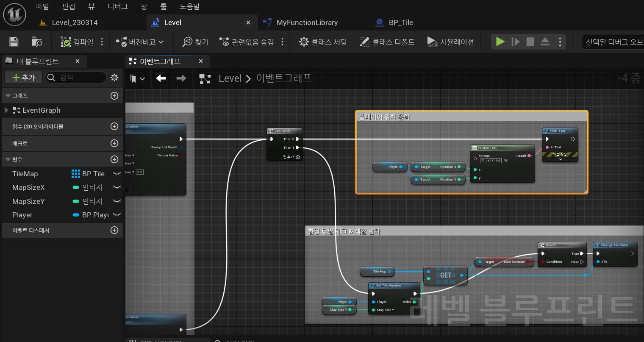Image resolution: width=644 pixels, height=342 pixels.
Task: Toggle MapSizeY variable visibility eye
Action: 117,201
